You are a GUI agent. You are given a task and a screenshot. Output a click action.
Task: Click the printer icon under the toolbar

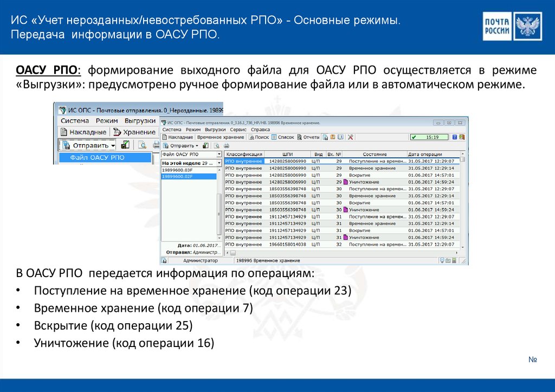[225, 146]
